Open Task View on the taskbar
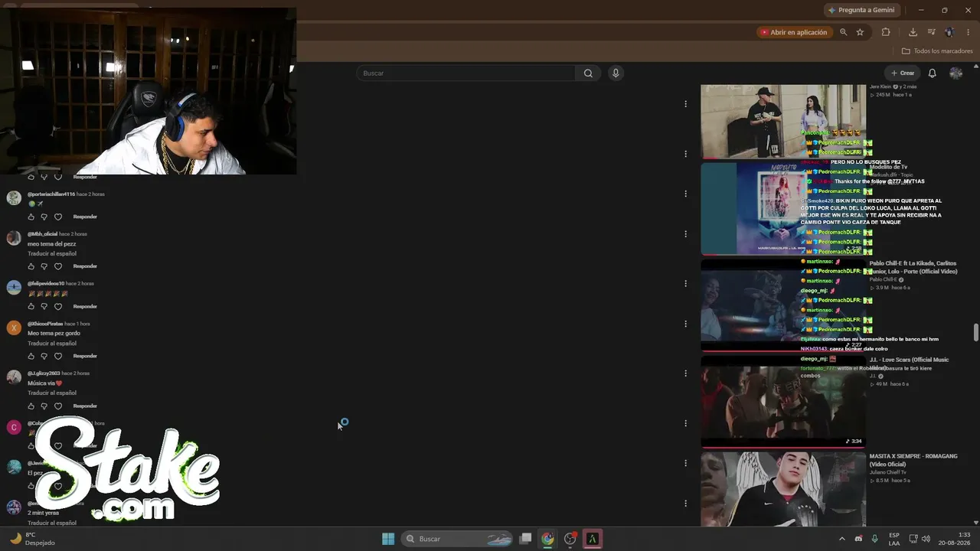Viewport: 980px width, 551px height. pos(525,539)
